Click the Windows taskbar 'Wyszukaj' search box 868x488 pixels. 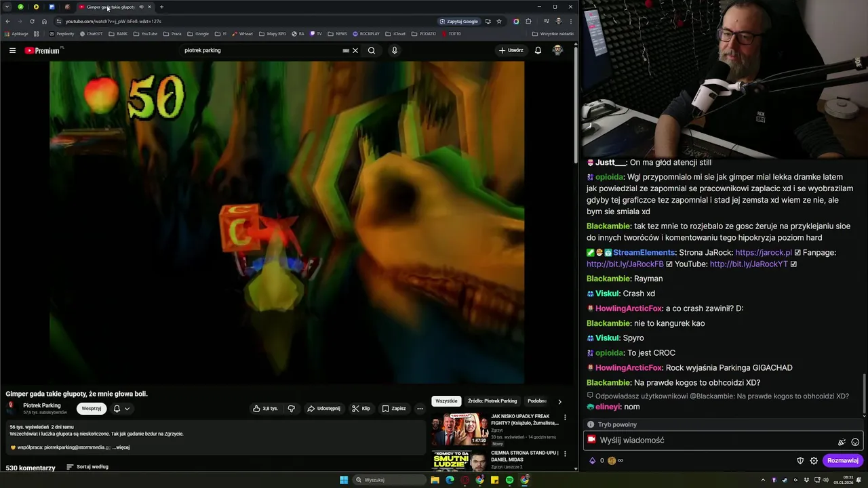391,480
